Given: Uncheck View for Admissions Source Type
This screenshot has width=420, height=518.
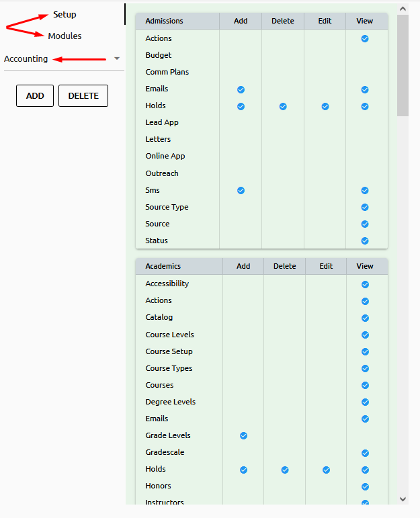Looking at the screenshot, I should [365, 208].
